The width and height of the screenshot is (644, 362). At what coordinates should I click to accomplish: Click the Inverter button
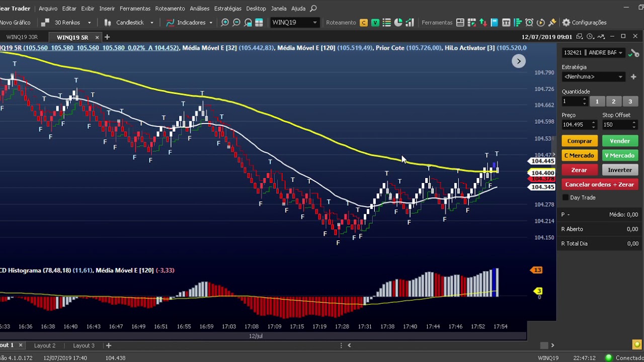click(x=620, y=170)
